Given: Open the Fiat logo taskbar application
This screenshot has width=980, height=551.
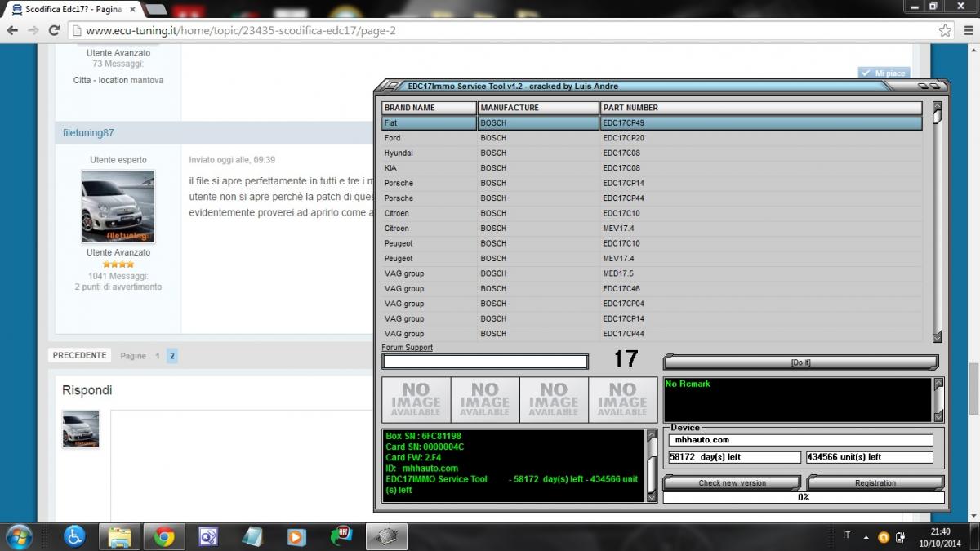Looking at the screenshot, I should 341,536.
